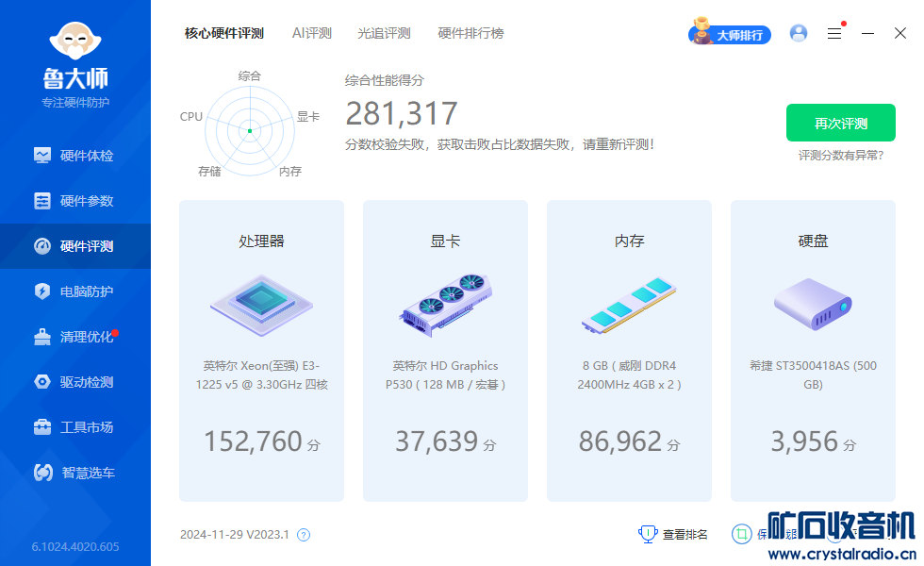Viewport: 924px width, 566px height.
Task: Click the 威刚 DDR4 memory description
Action: (x=630, y=375)
